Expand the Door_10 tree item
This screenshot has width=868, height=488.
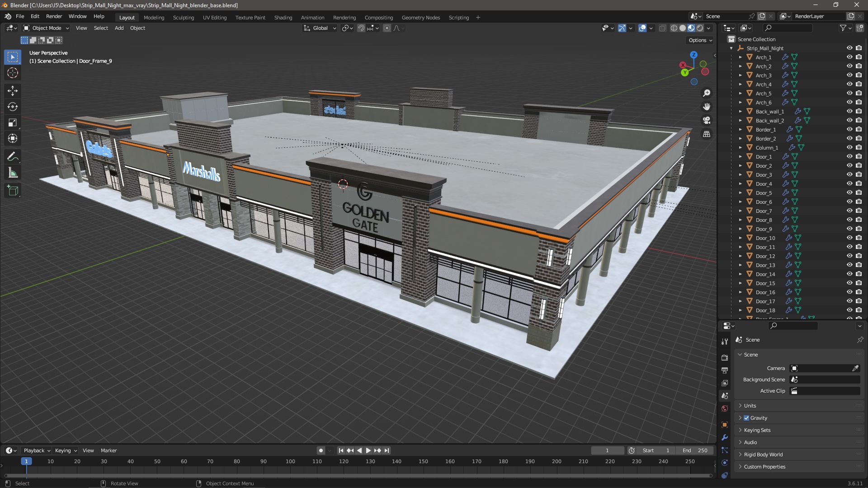tap(741, 238)
